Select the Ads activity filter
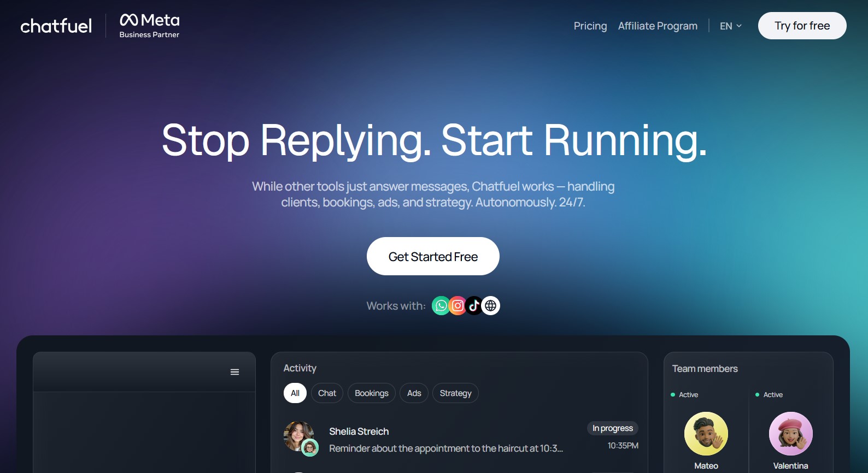The height and width of the screenshot is (473, 868). 414,393
